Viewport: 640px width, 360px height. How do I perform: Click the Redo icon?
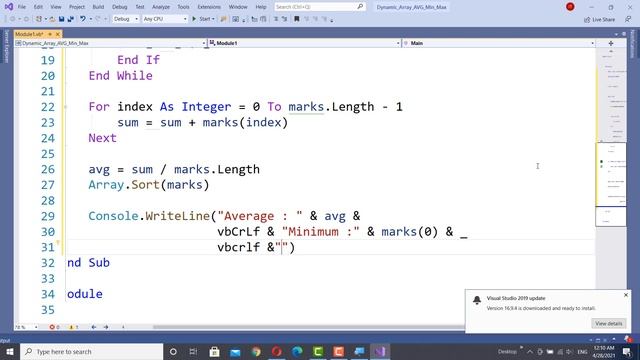pos(98,19)
